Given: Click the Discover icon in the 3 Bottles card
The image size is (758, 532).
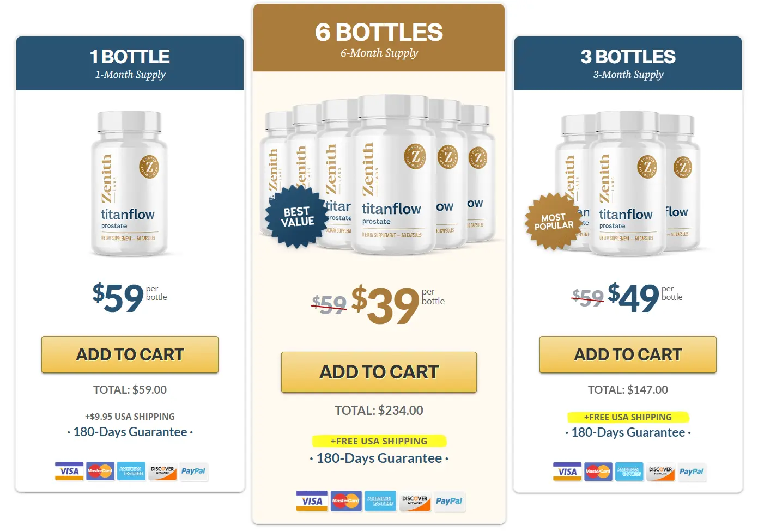Looking at the screenshot, I should [x=660, y=472].
